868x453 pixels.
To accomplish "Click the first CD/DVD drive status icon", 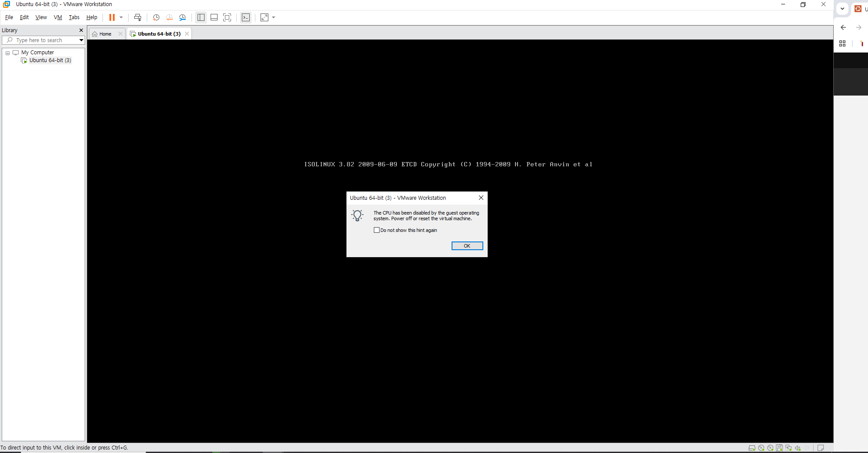I will pos(761,448).
